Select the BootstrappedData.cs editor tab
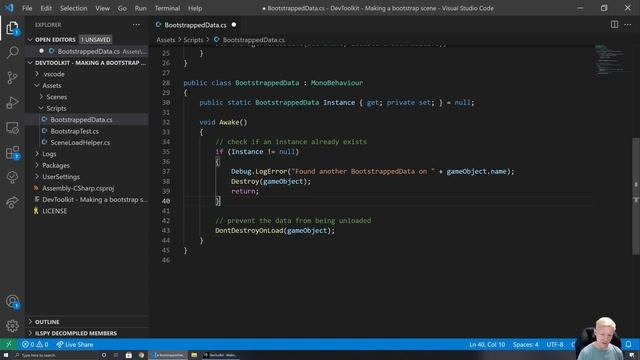 [195, 24]
